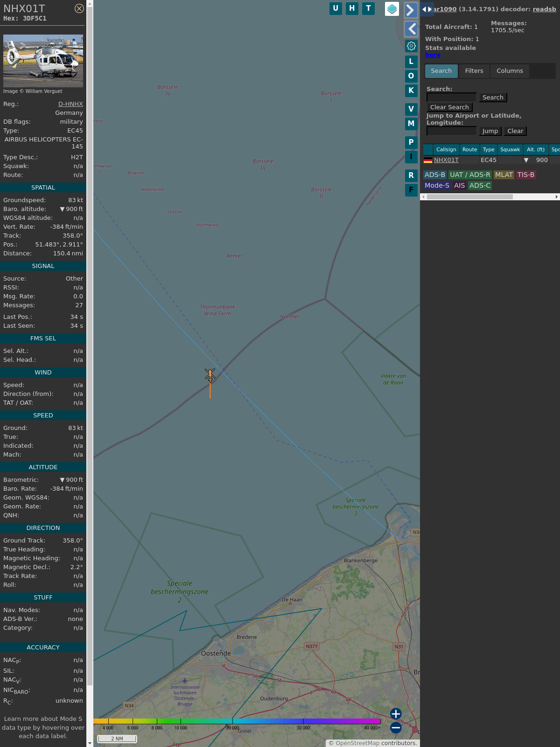Switch to the Filters tab

474,71
